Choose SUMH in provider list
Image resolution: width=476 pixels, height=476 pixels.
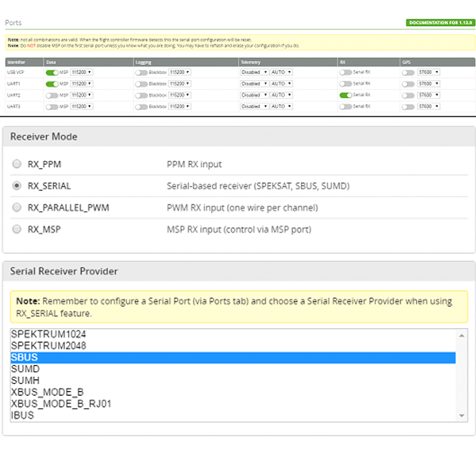pyautogui.click(x=233, y=380)
